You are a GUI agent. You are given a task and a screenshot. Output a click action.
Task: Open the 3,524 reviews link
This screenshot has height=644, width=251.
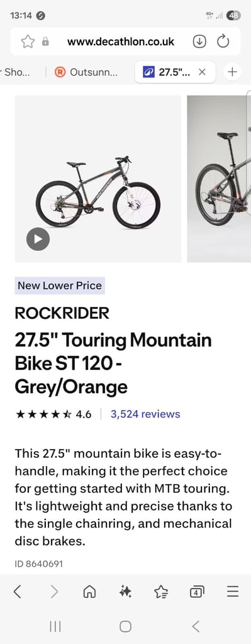point(145,414)
